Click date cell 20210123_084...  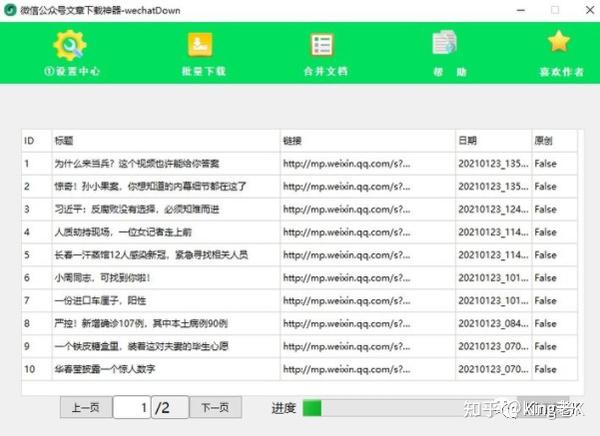(493, 323)
